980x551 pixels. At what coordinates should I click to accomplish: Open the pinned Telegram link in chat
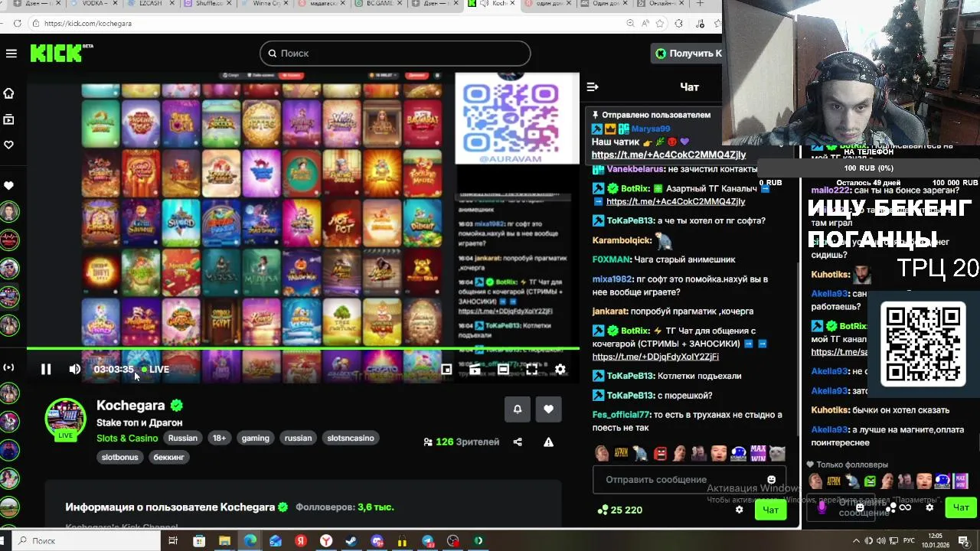(x=668, y=155)
